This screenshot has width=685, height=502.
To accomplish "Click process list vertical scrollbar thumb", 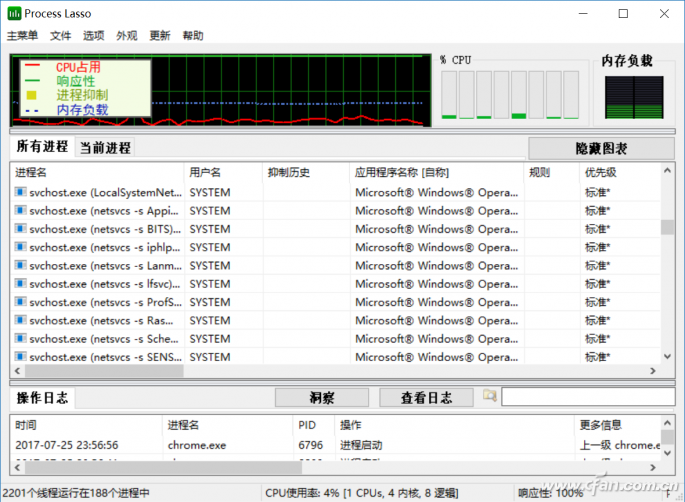I will [667, 227].
